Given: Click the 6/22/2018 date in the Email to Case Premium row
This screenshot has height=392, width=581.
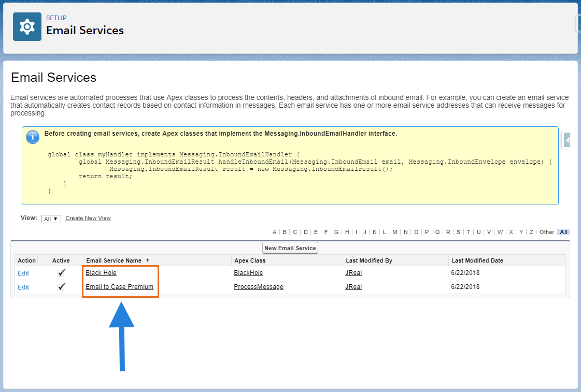Looking at the screenshot, I should pyautogui.click(x=465, y=287).
